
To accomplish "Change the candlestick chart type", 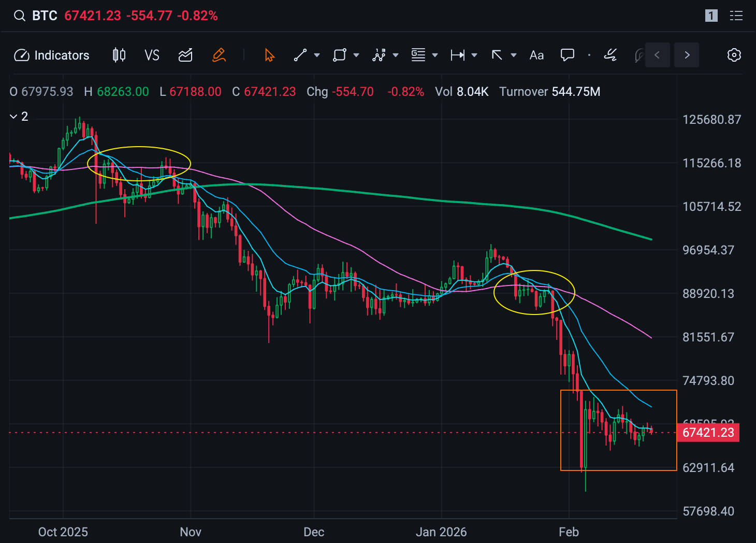I will click(x=119, y=55).
